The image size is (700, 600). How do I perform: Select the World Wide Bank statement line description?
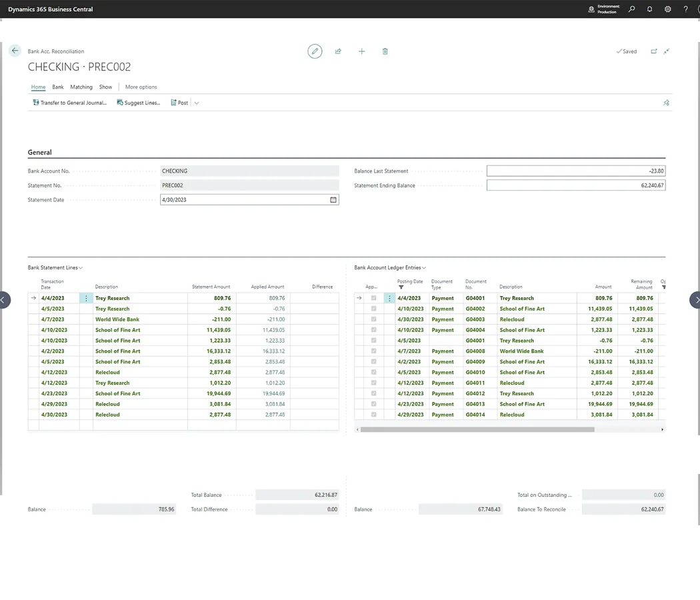pyautogui.click(x=117, y=319)
